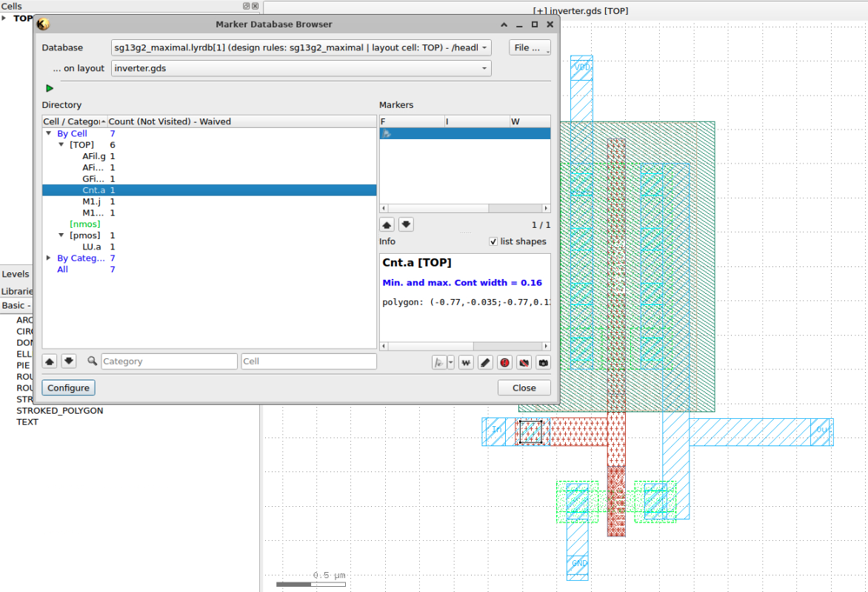Click the VDD label in the layout

click(582, 67)
